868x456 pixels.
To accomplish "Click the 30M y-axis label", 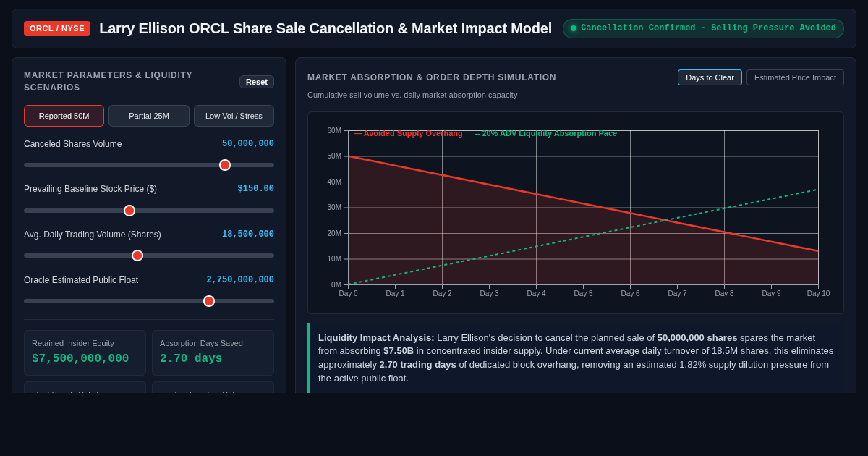I will 334,208.
